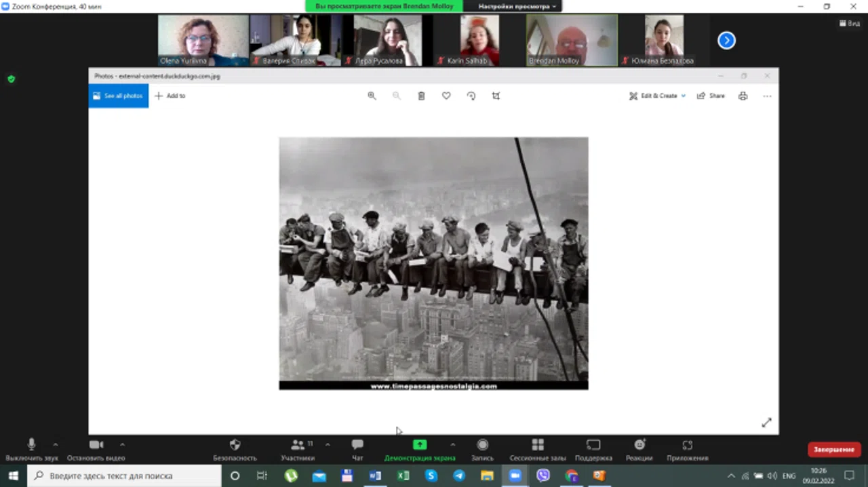Expand the Participants options arrow

click(x=328, y=445)
